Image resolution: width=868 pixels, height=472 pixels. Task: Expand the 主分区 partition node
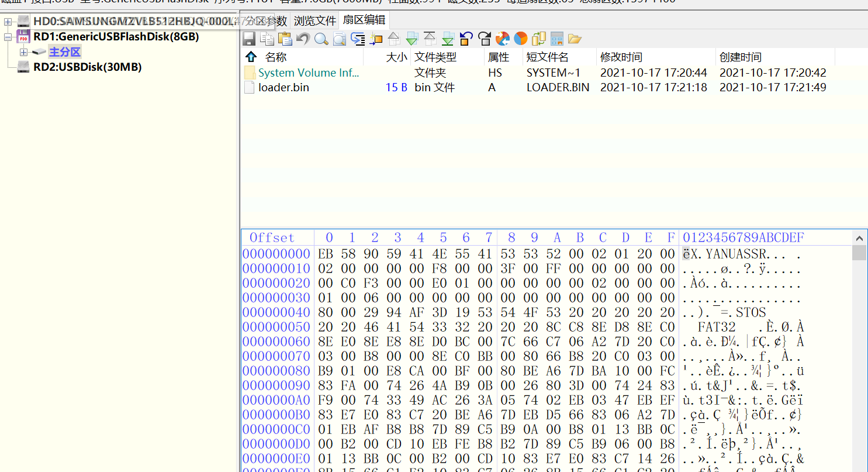point(23,52)
